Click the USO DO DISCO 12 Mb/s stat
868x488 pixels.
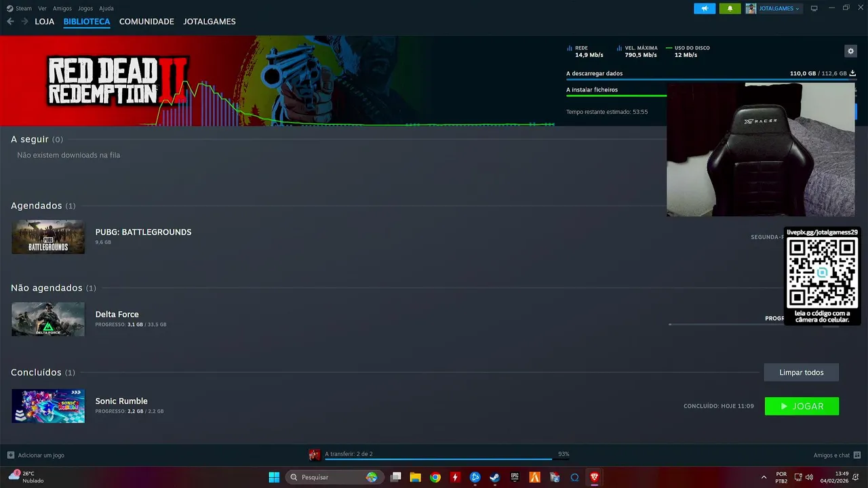[688, 52]
